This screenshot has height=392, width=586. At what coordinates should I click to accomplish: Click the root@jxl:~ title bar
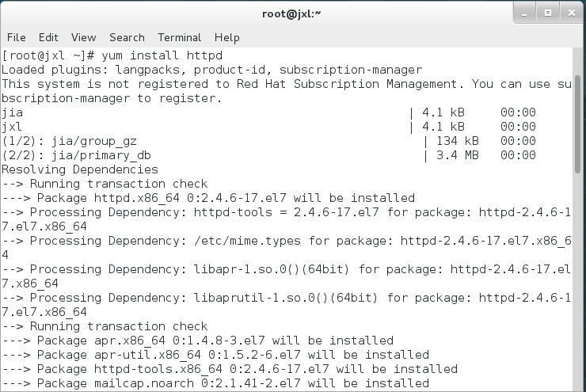click(x=292, y=13)
